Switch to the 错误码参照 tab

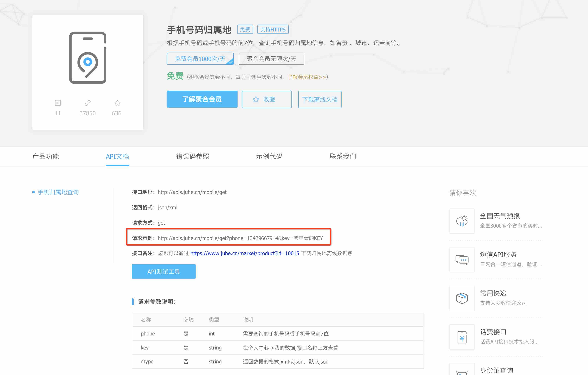coord(192,156)
